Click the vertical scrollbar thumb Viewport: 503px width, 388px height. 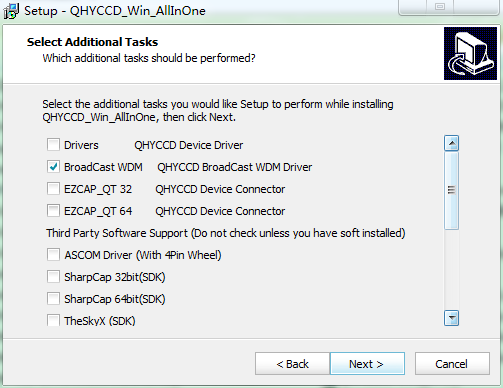click(451, 190)
